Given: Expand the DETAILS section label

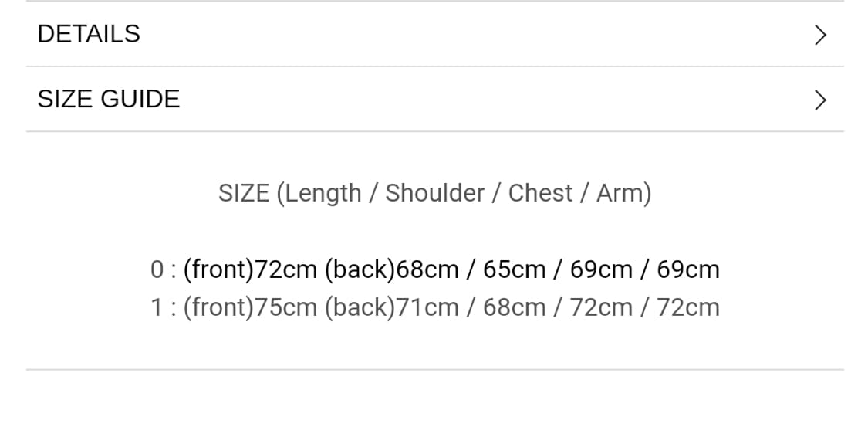Looking at the screenshot, I should 89,34.
